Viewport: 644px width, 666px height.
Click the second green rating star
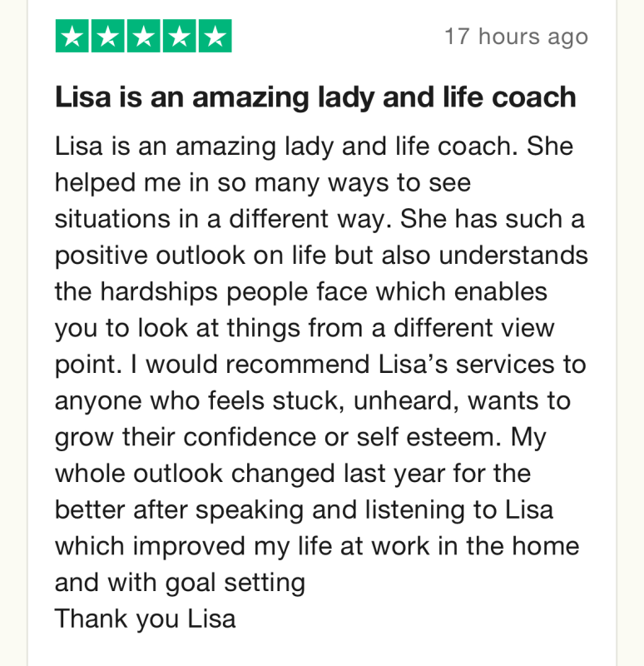[x=108, y=36]
